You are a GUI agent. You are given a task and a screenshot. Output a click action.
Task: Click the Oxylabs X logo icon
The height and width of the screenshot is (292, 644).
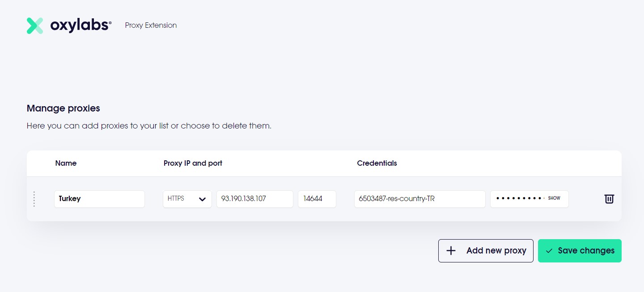pos(35,26)
